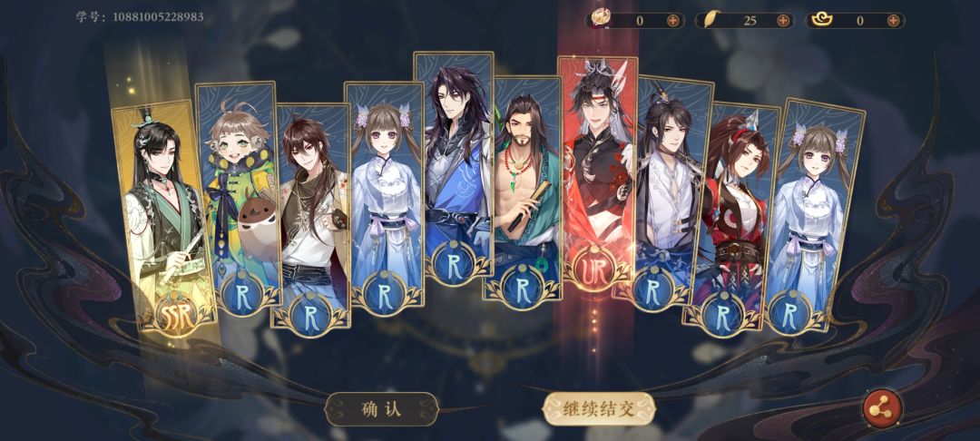The image size is (980, 441).
Task: Select the red-dressed ponytail girl card
Action: [732, 215]
